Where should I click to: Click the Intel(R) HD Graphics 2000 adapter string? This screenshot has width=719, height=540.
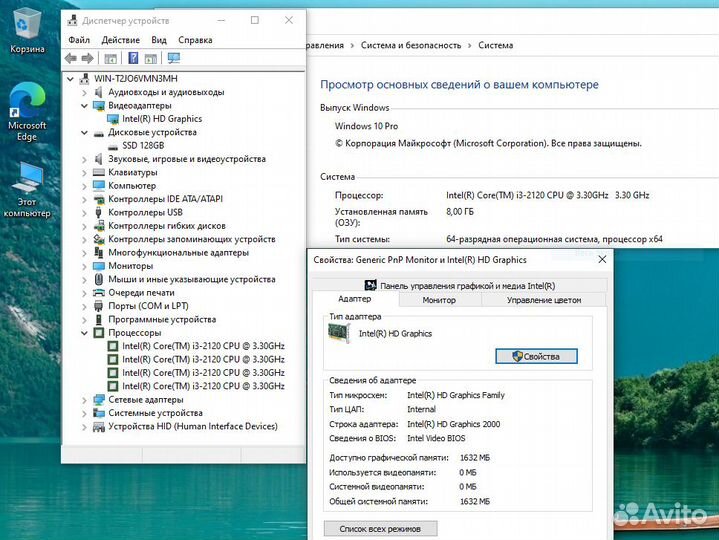pyautogui.click(x=454, y=424)
